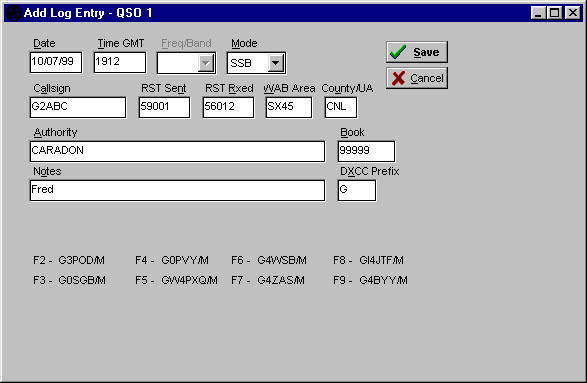Click the DXCC Prefix field containing G
The height and width of the screenshot is (383, 587).
357,191
